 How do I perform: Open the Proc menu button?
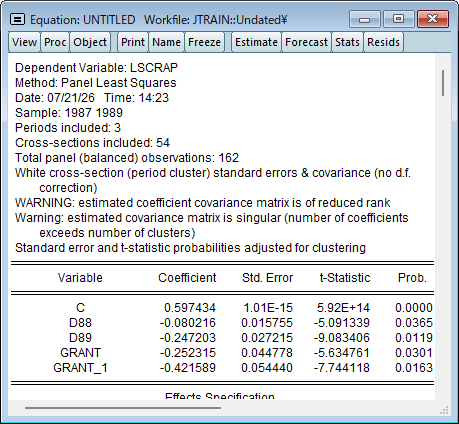55,42
